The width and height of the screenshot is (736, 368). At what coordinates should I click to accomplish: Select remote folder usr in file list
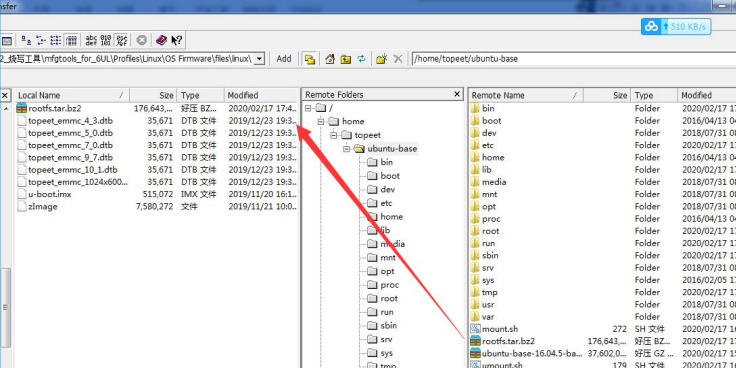488,305
